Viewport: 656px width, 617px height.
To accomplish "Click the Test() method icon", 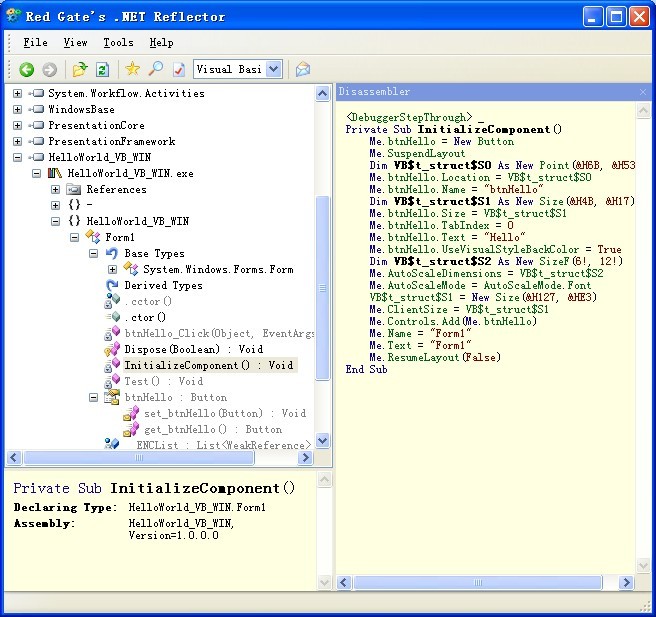I will [112, 381].
